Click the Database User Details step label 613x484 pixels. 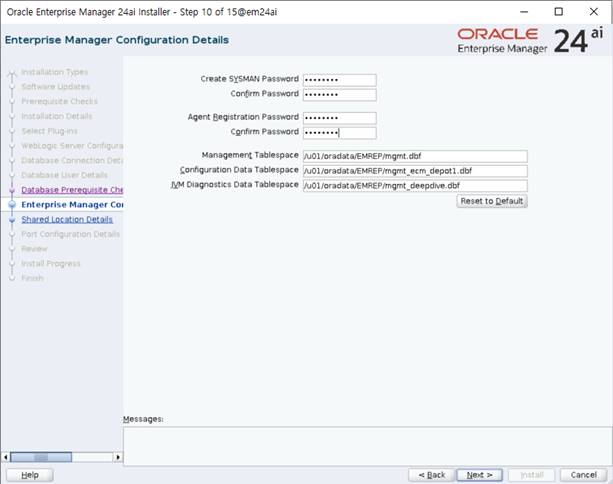[64, 175]
